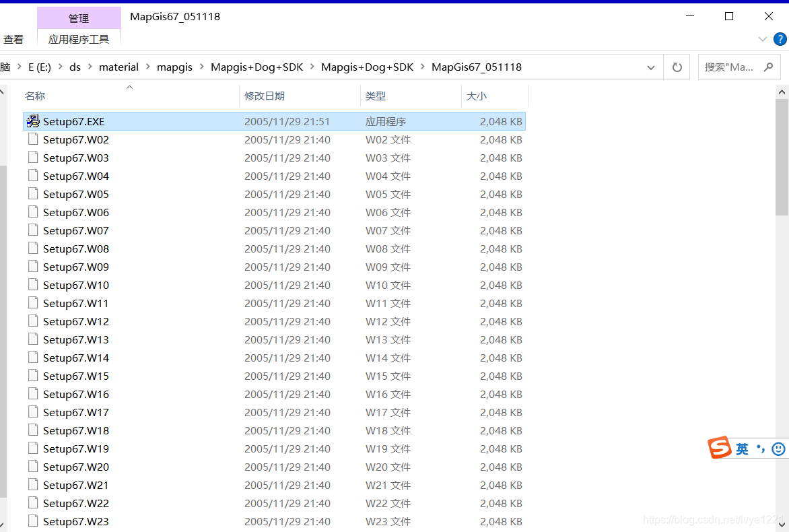Navigate to E (E:) drive in breadcrumb
The height and width of the screenshot is (532, 789).
point(40,67)
